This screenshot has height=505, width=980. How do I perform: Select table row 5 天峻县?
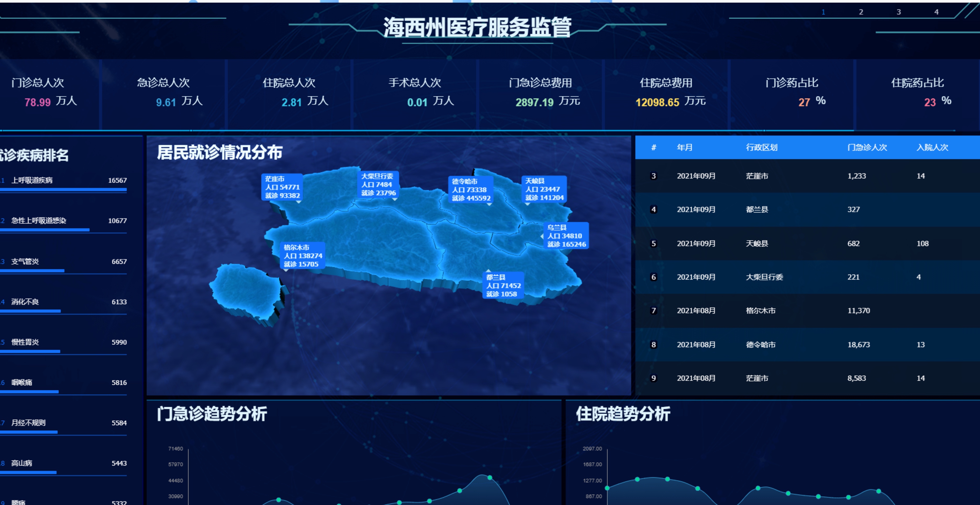point(807,243)
